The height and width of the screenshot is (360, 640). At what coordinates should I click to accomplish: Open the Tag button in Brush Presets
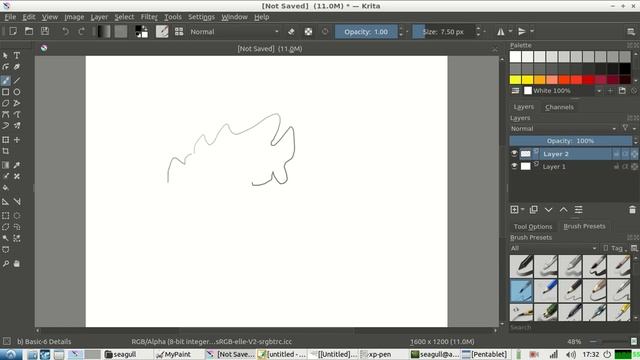pyautogui.click(x=615, y=248)
